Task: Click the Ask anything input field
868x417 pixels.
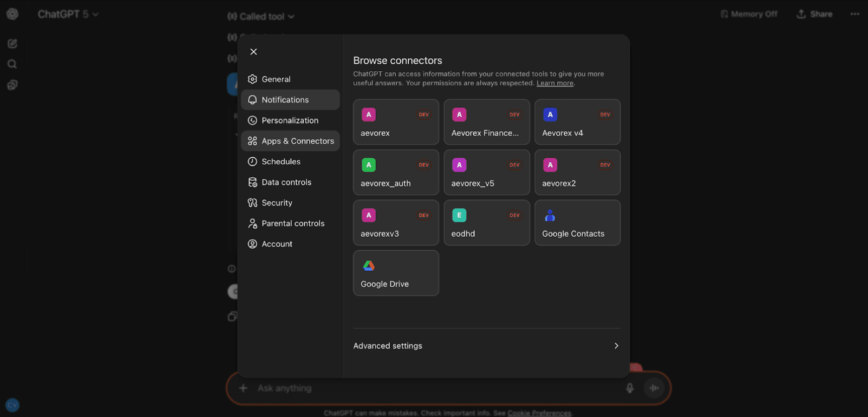Action: pos(438,388)
